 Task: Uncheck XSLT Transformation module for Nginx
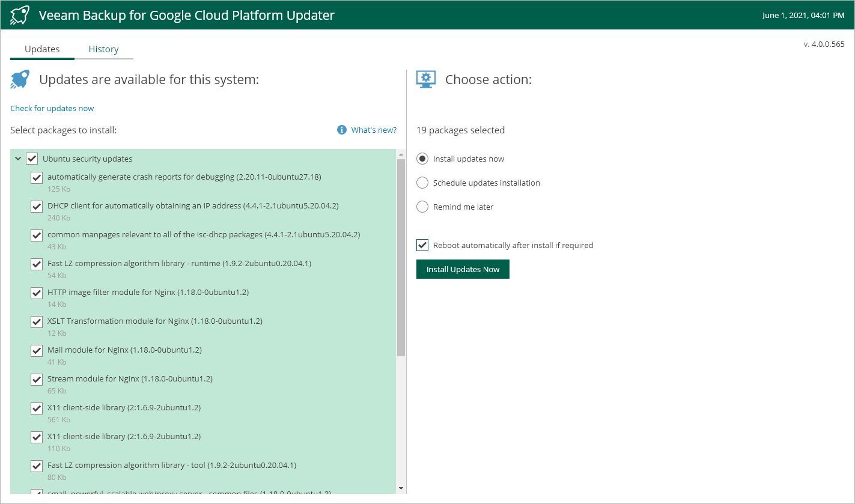pos(37,322)
